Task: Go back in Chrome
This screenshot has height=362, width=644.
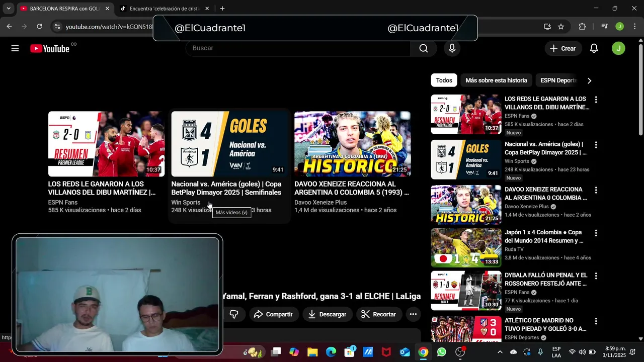Action: tap(10, 26)
